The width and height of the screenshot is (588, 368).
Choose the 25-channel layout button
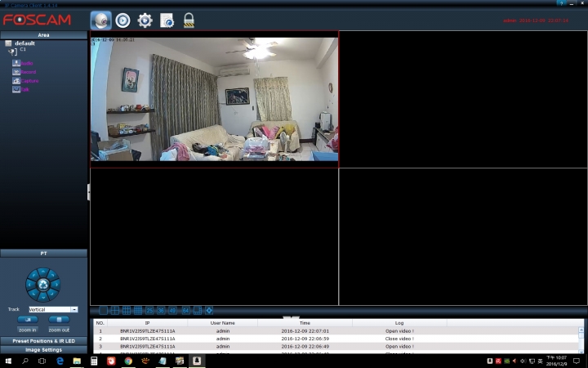149,311
